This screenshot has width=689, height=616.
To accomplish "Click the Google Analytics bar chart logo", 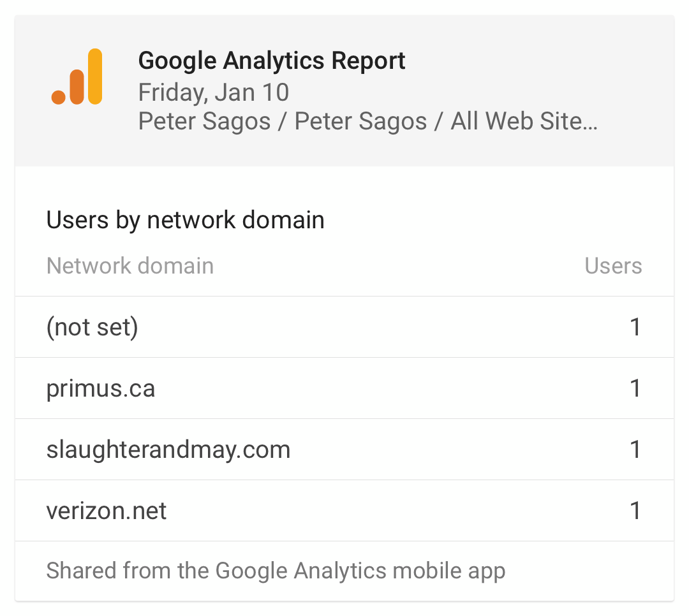I will (77, 77).
